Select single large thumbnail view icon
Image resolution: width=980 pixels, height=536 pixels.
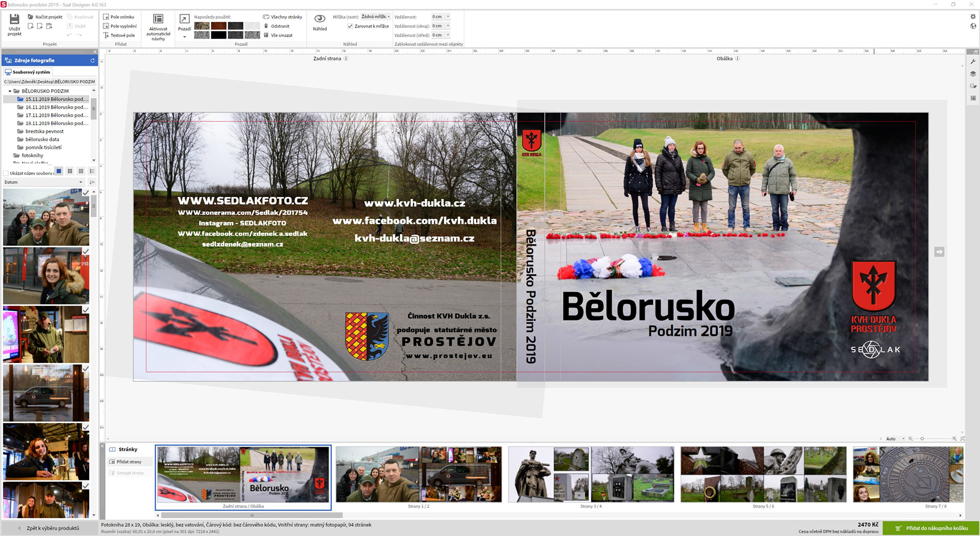[59, 171]
